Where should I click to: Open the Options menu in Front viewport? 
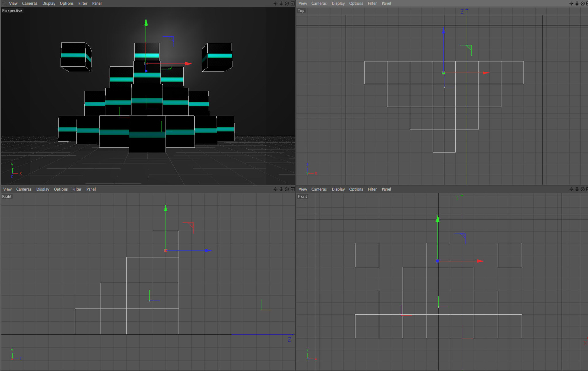tap(356, 189)
